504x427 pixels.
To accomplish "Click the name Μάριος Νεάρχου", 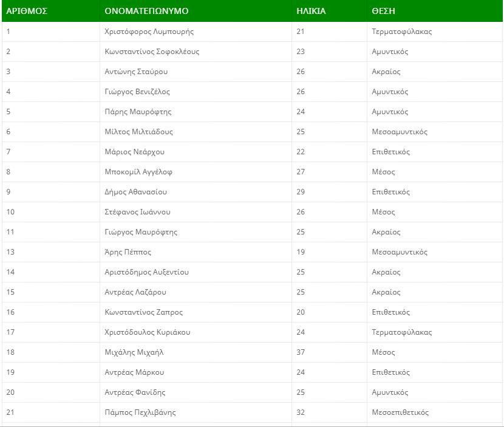I will coord(134,152).
